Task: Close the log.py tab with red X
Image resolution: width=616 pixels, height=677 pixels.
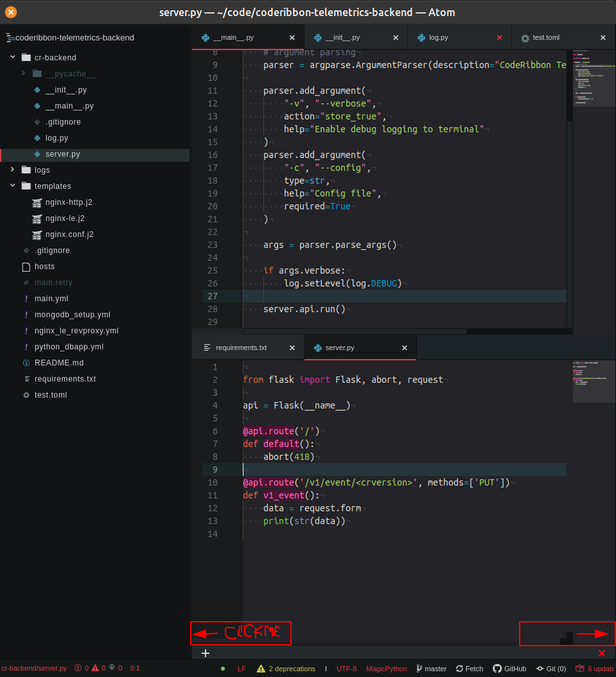Action: (x=500, y=37)
